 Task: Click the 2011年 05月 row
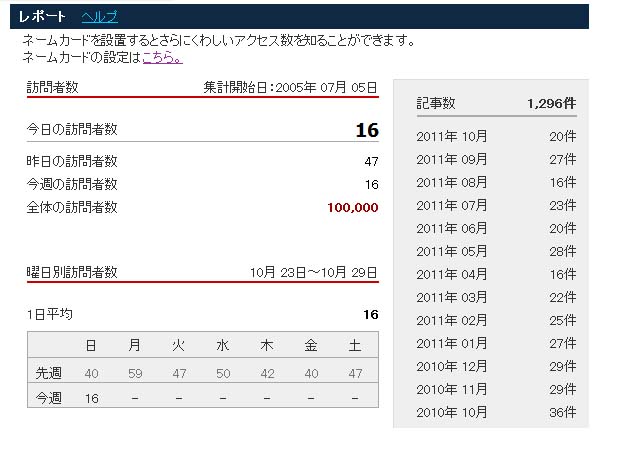click(x=496, y=251)
